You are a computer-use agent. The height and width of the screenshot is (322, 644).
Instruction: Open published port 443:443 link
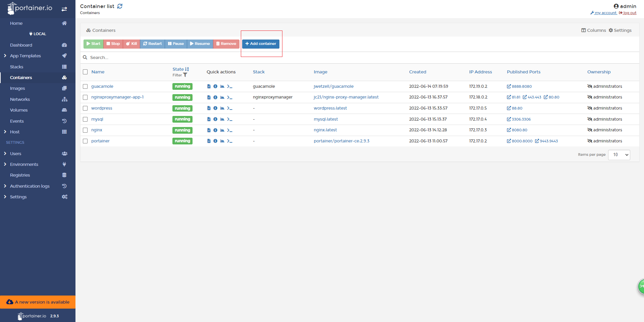click(532, 98)
